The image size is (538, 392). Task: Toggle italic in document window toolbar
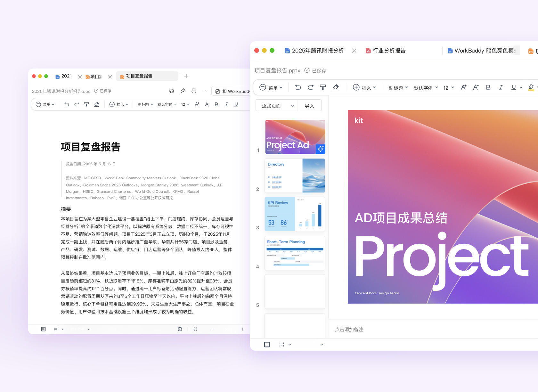click(x=226, y=104)
